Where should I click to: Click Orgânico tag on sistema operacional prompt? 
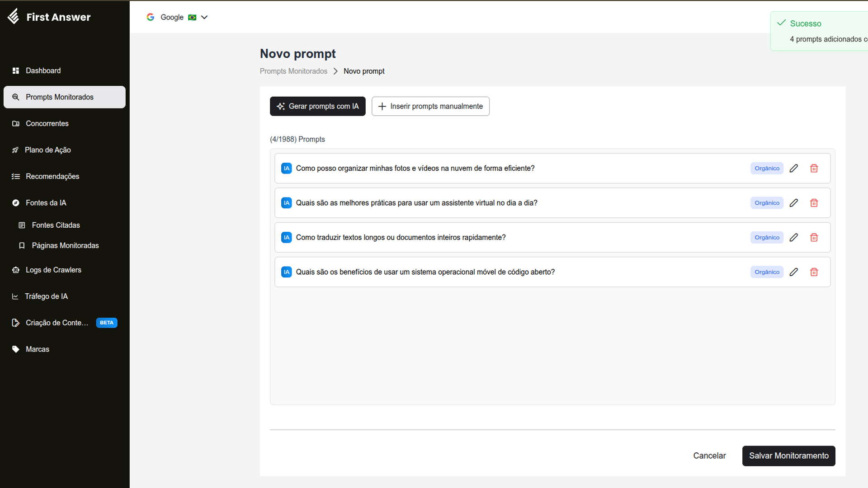tap(767, 272)
